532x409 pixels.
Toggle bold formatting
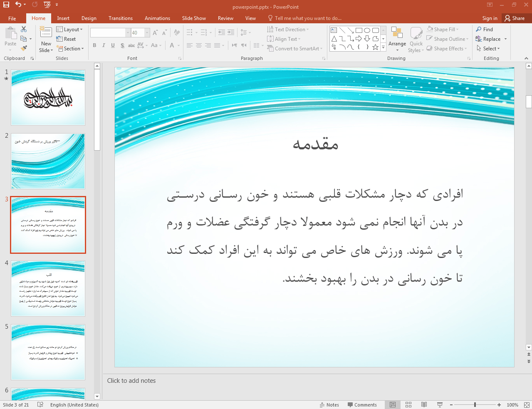coord(94,45)
